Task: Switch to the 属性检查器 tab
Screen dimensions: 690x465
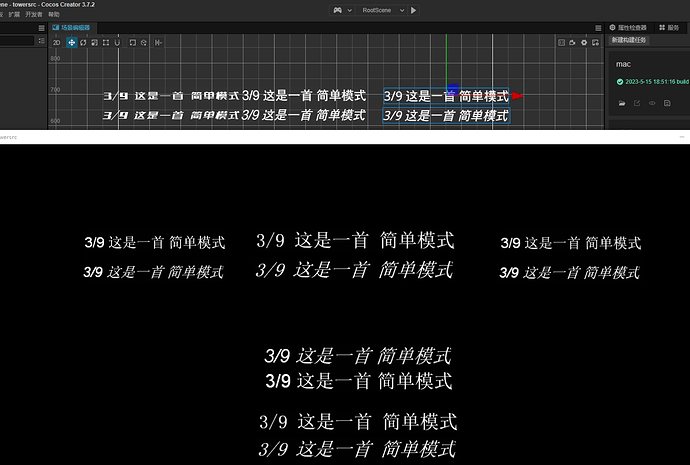Action: tap(628, 28)
